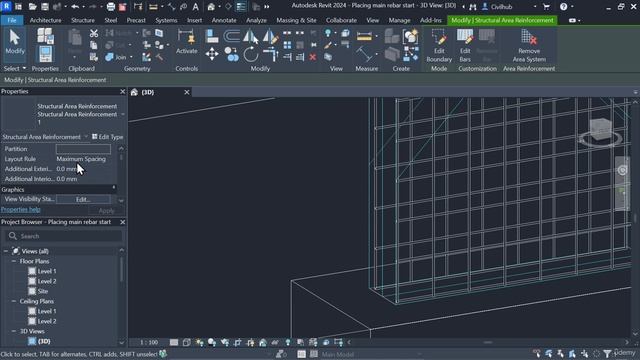This screenshot has height=360, width=640.
Task: Switch to the Annotate ribbon tab
Action: (x=224, y=20)
